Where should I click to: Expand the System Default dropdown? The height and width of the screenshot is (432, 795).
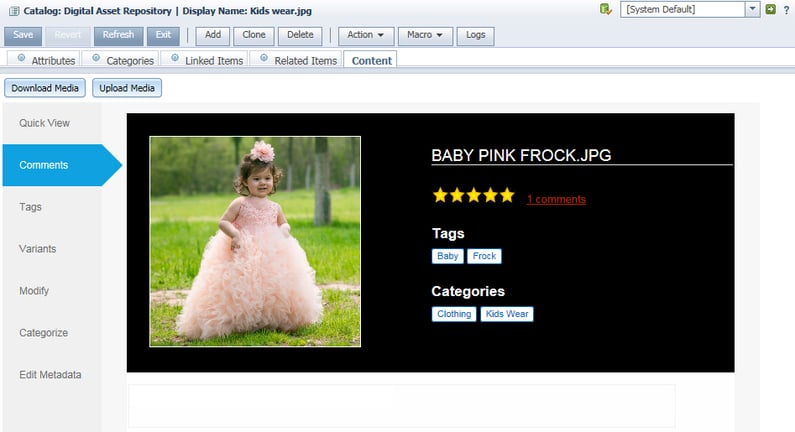(752, 10)
